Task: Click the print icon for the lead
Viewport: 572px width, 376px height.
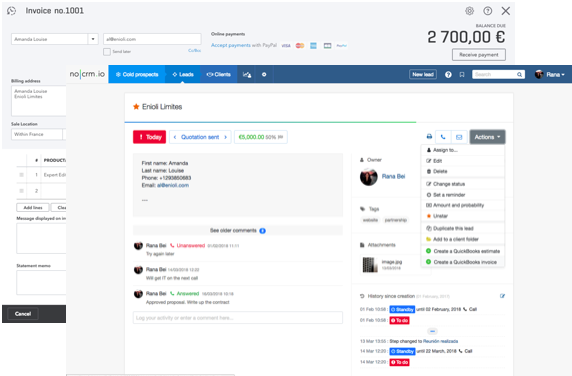Action: click(429, 137)
